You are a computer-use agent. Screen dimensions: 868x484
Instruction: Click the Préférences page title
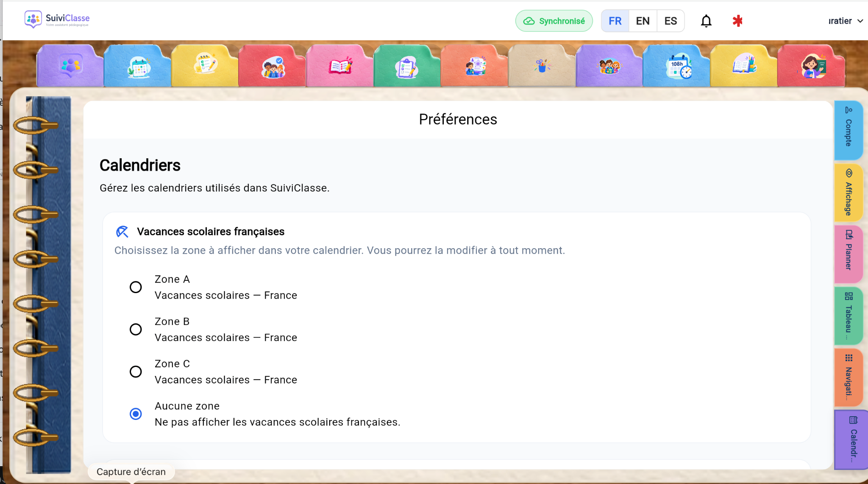pyautogui.click(x=458, y=120)
